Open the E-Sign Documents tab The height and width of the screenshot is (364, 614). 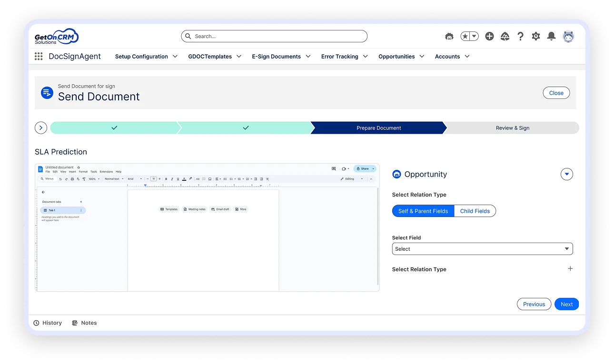[276, 56]
